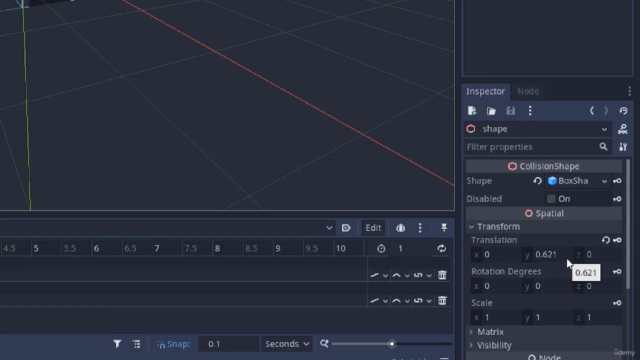Image resolution: width=640 pixels, height=360 pixels.
Task: Load an existing resource from disk
Action: click(491, 111)
